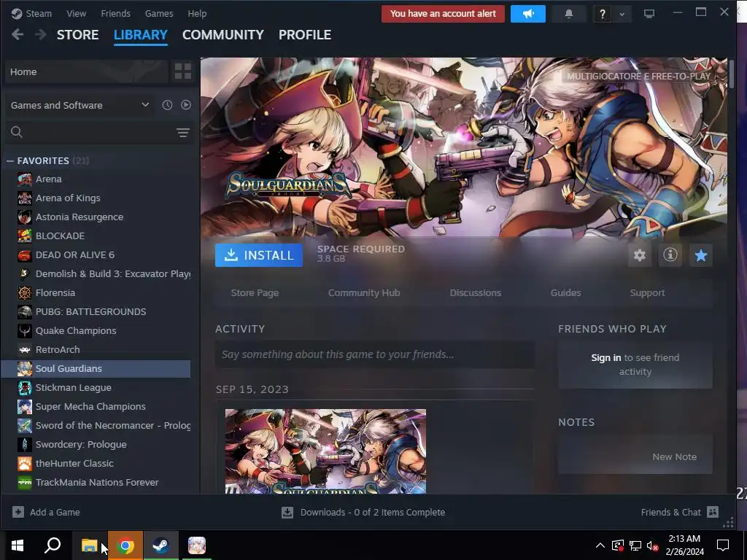Viewport: 747px width, 560px height.
Task: Open File Explorer from the taskbar
Action: pos(89,545)
